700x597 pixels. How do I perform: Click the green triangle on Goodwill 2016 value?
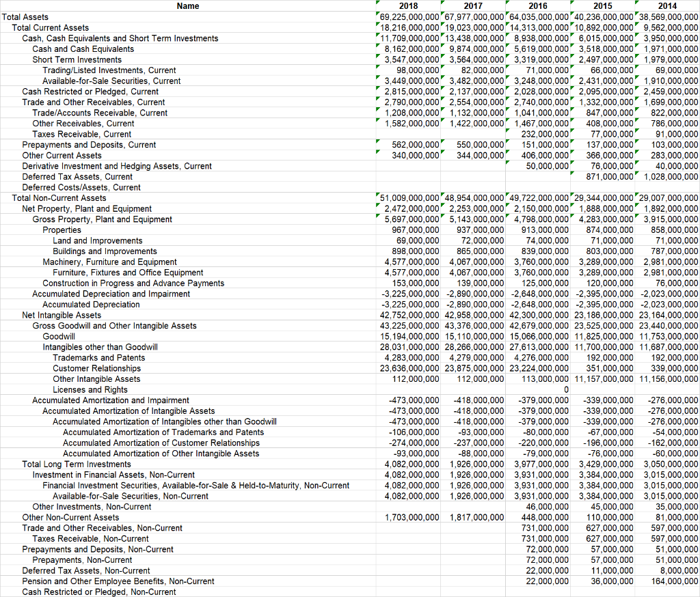pos(507,333)
